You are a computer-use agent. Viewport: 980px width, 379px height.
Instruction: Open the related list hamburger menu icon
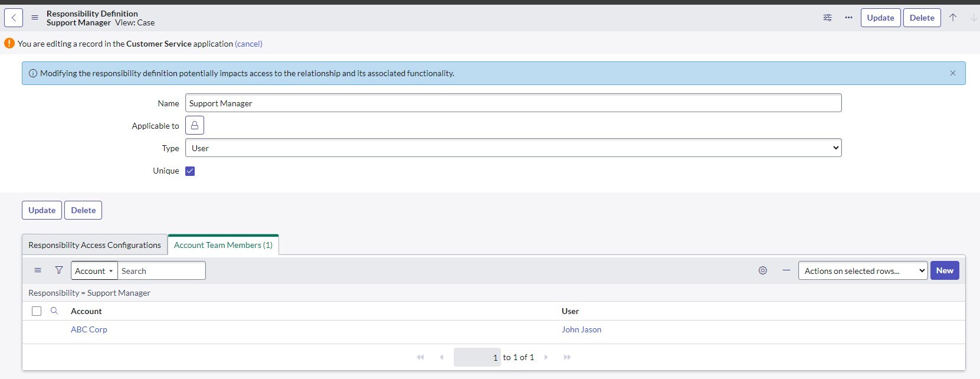[38, 270]
